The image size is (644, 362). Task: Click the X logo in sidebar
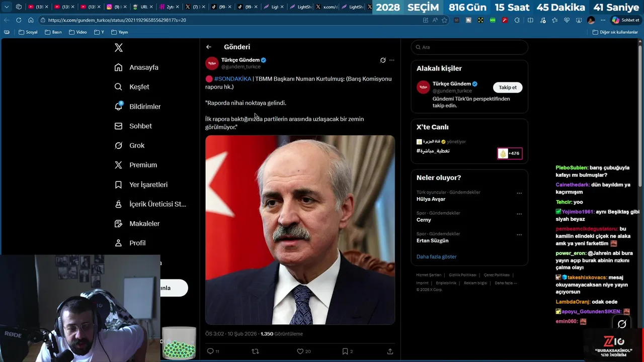coord(119,48)
